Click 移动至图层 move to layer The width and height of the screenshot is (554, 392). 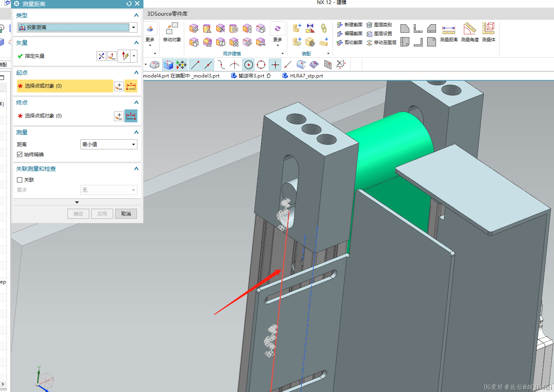click(x=381, y=42)
